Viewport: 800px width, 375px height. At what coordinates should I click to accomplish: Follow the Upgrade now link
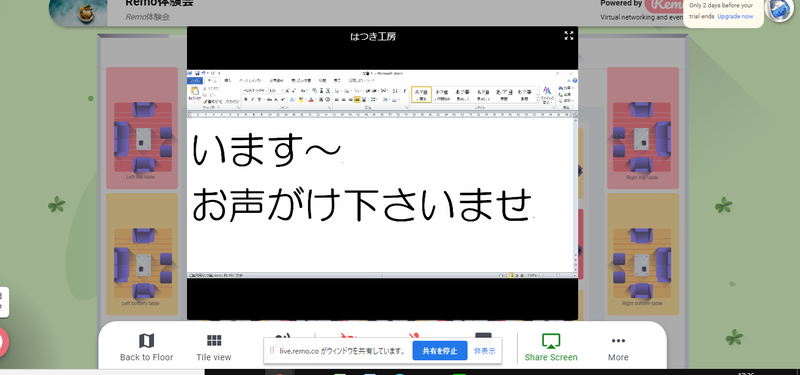click(x=735, y=16)
